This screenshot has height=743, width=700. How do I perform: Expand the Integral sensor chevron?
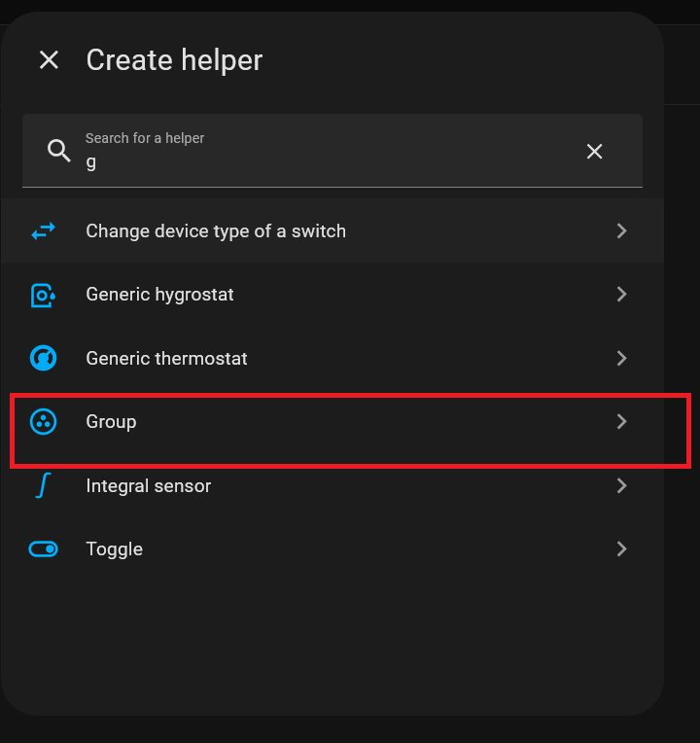(x=622, y=485)
